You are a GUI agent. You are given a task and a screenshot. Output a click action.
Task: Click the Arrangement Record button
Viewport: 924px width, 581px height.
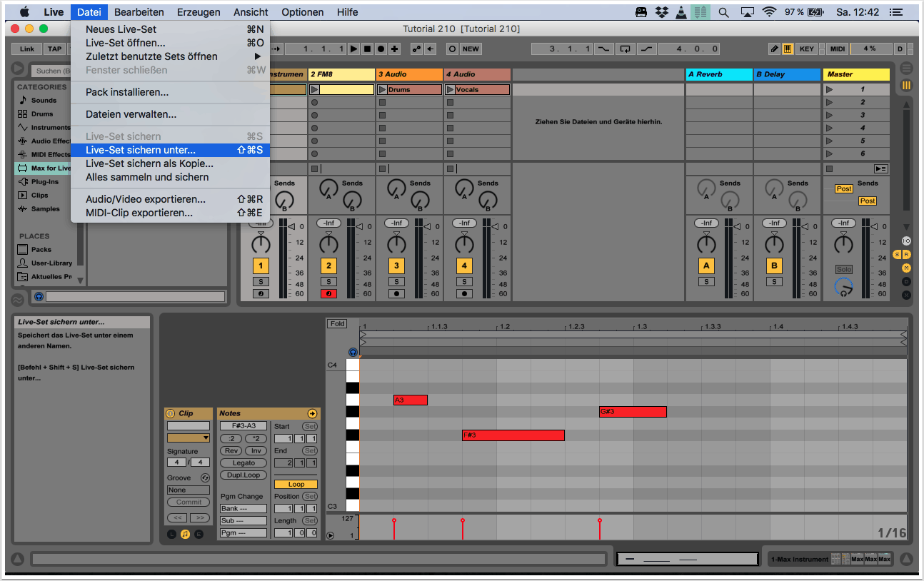pos(381,49)
